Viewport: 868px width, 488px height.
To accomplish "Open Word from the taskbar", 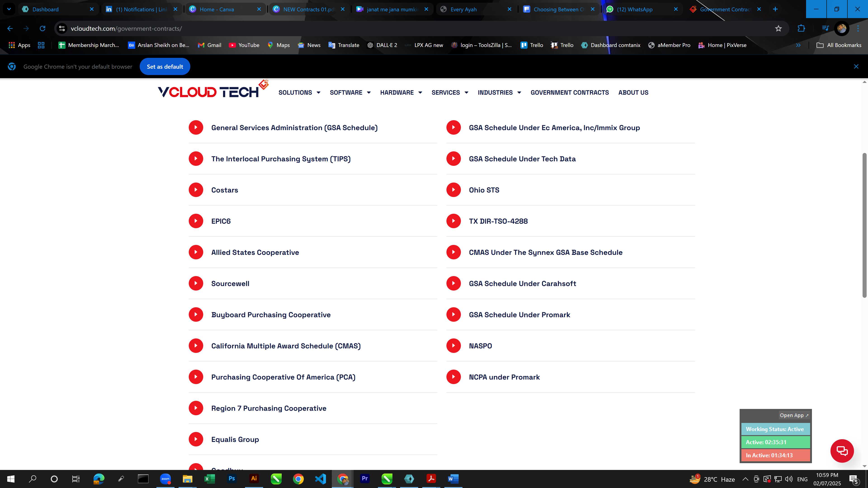I will point(453,479).
